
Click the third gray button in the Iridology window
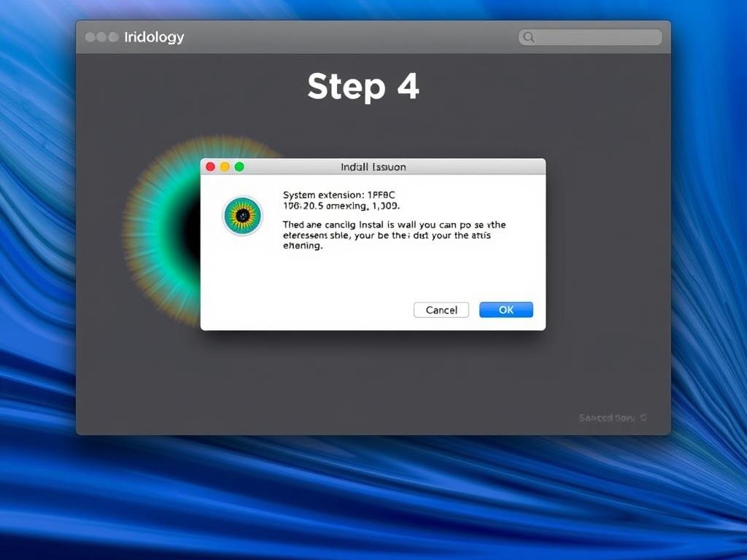(x=113, y=37)
